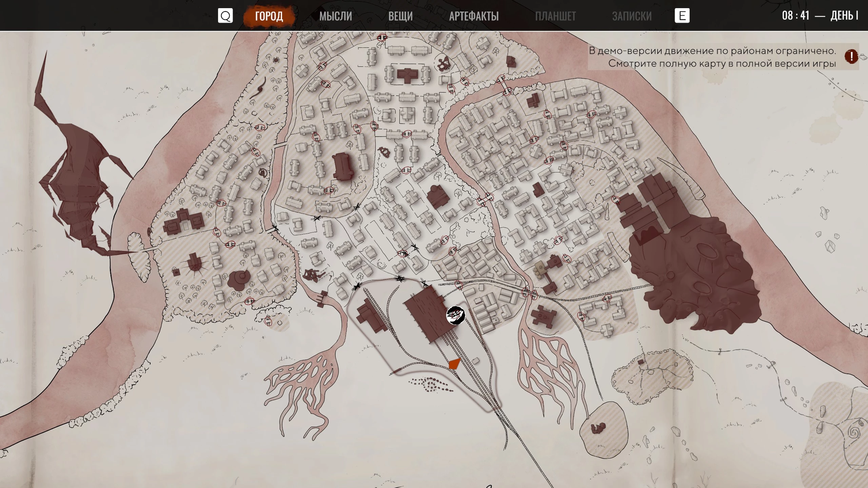Click the demo-version restriction message

point(712,57)
